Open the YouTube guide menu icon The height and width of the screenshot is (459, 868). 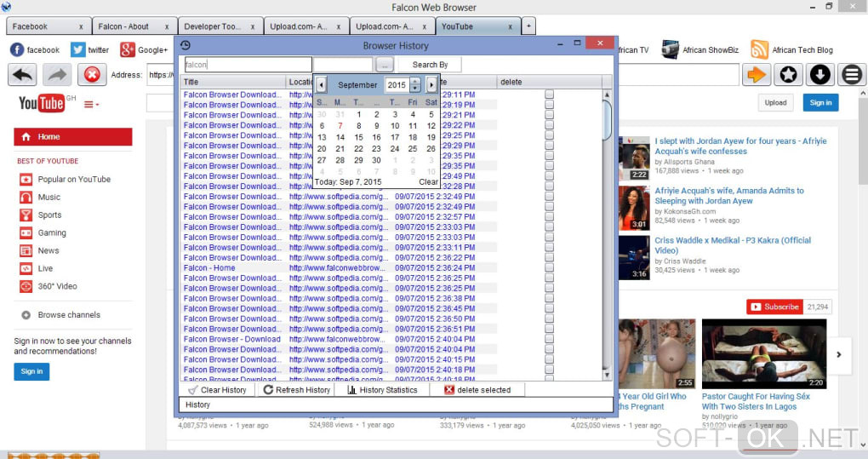pos(91,104)
